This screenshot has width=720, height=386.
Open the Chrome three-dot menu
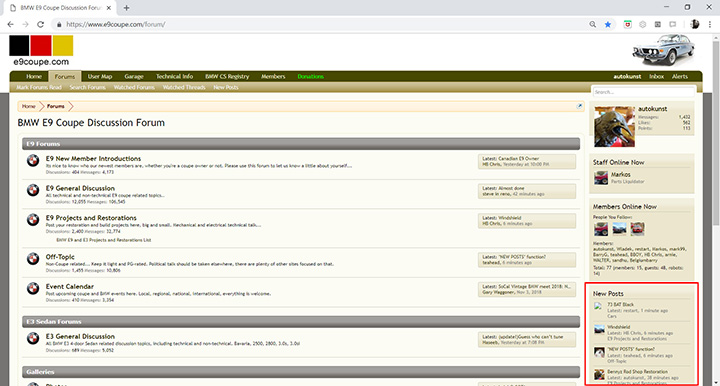710,24
